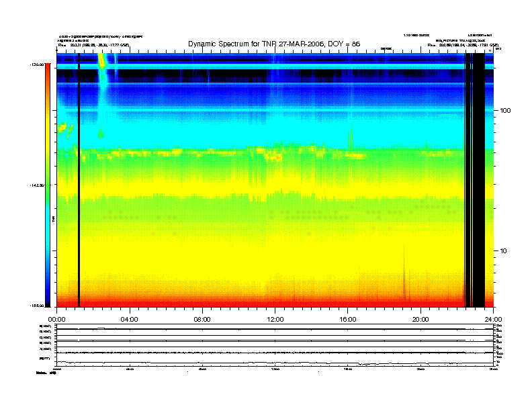Click the 20:00 time axis label
This screenshot has height=411, width=532.
(420, 320)
